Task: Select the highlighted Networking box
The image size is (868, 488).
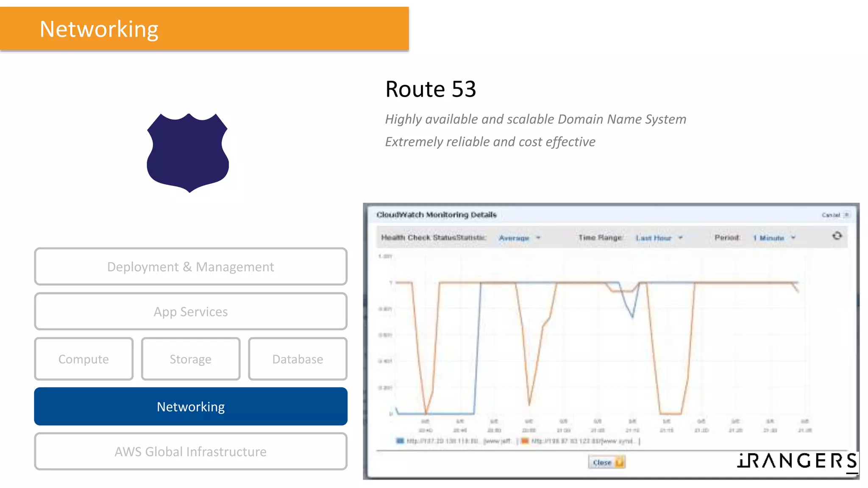Action: pos(191,406)
